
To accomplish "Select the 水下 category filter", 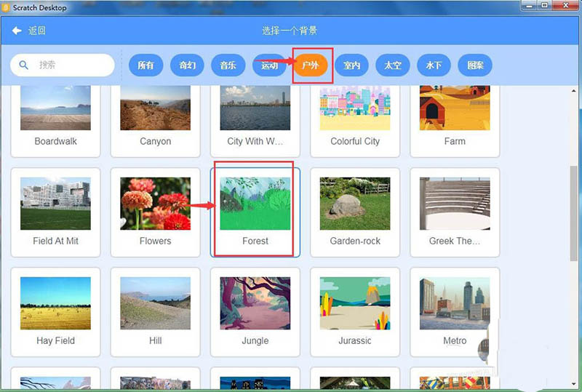I will [x=434, y=65].
